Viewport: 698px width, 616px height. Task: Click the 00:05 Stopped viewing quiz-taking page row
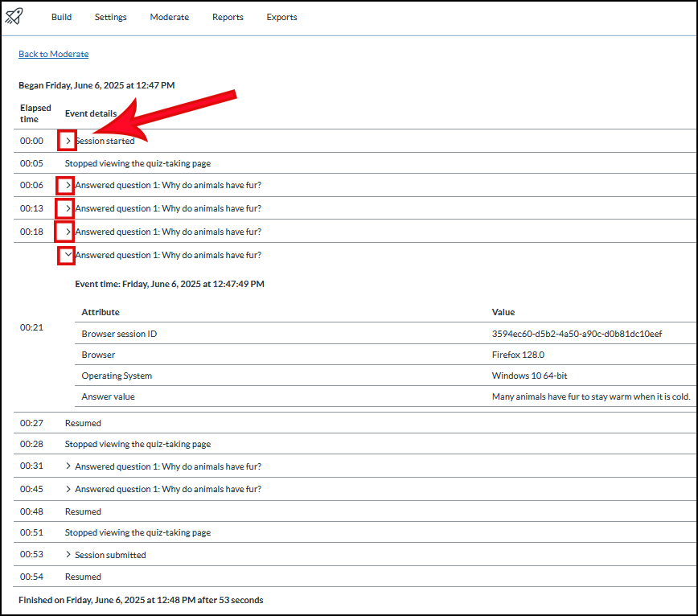point(355,163)
